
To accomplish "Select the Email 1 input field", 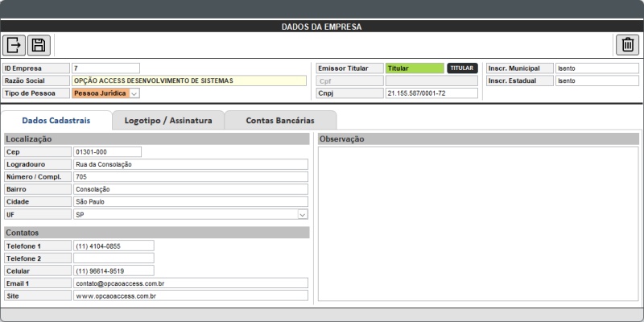I will click(x=190, y=283).
